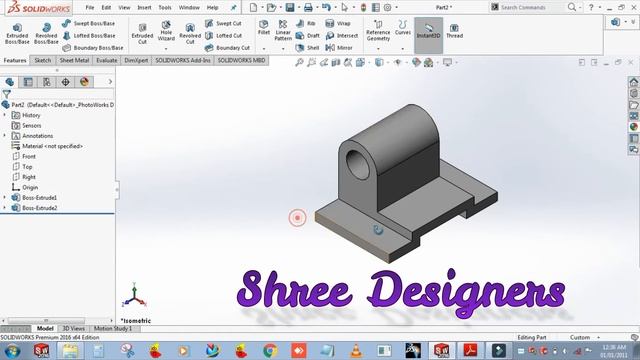The height and width of the screenshot is (360, 640).
Task: Select Material <not specified> in tree
Action: click(x=52, y=146)
